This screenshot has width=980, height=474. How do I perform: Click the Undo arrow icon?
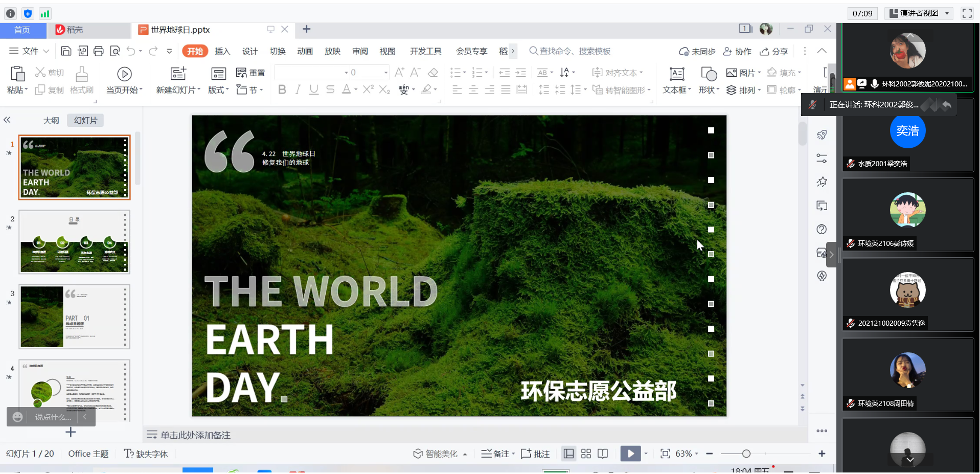[x=131, y=51]
